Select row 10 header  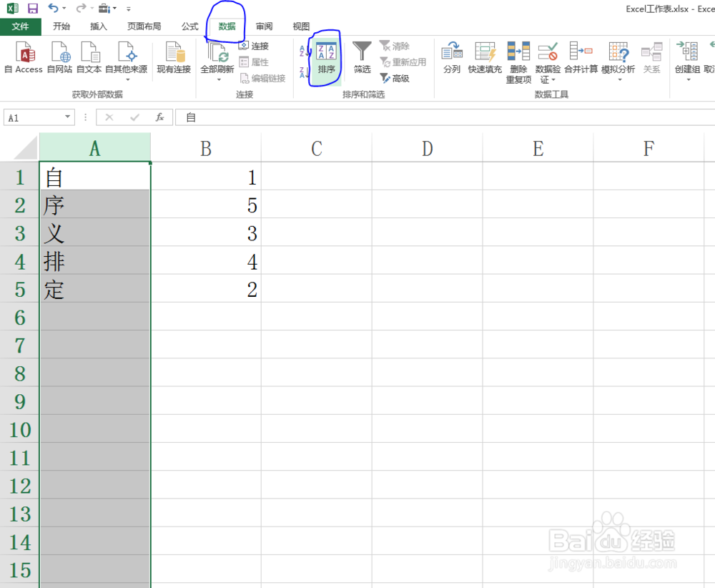19,429
